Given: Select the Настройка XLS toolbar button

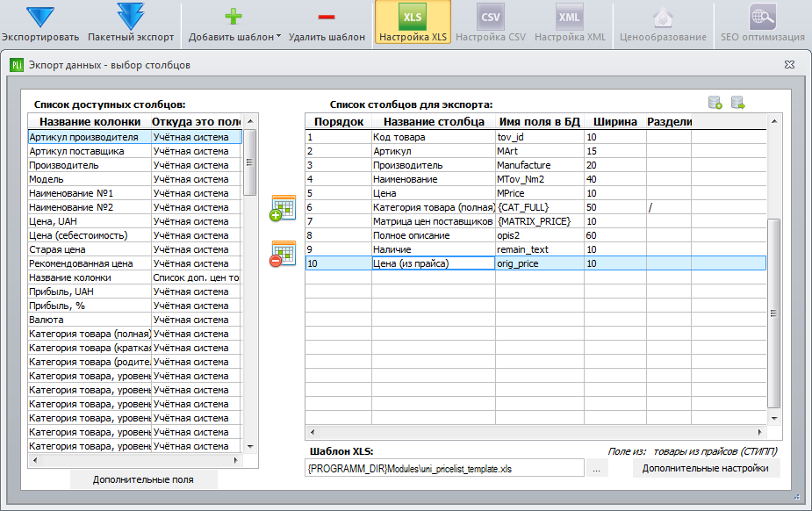Looking at the screenshot, I should (413, 22).
